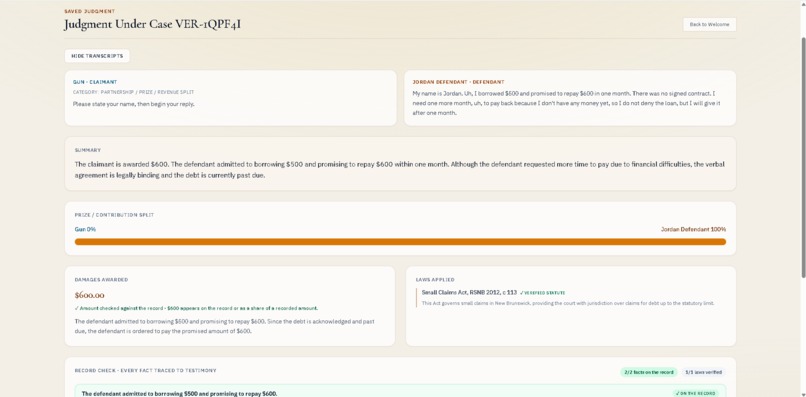
Task: Click the defendant admitted fact statement
Action: point(179,393)
